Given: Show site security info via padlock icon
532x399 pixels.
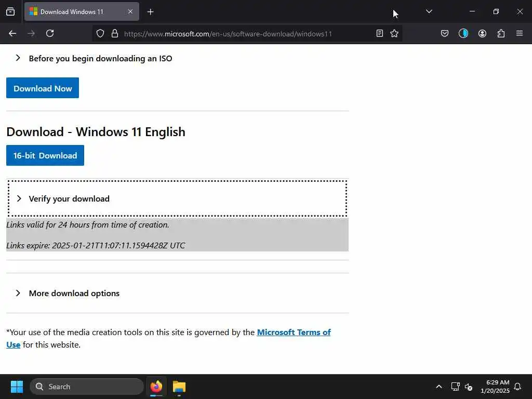Looking at the screenshot, I should (x=115, y=34).
